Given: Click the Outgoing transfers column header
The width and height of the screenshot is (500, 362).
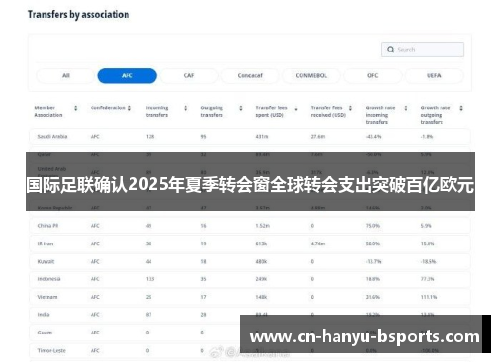Looking at the screenshot, I should (212, 111).
